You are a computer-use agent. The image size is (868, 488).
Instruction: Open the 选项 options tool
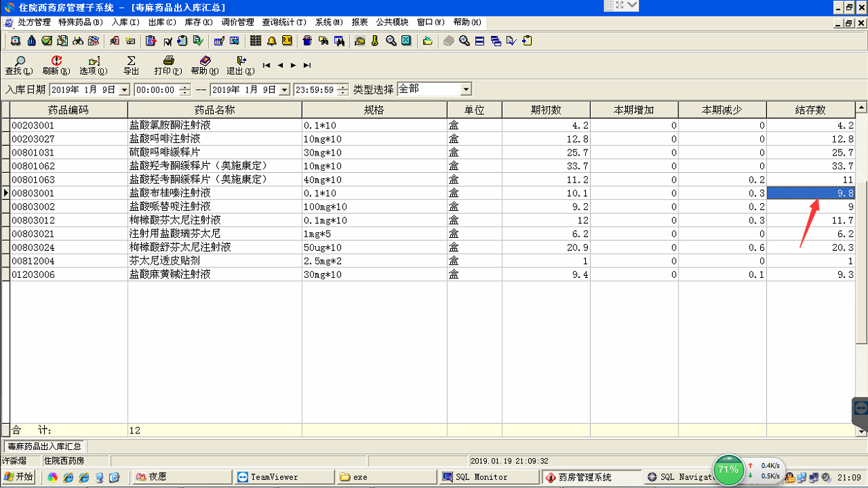coord(93,66)
